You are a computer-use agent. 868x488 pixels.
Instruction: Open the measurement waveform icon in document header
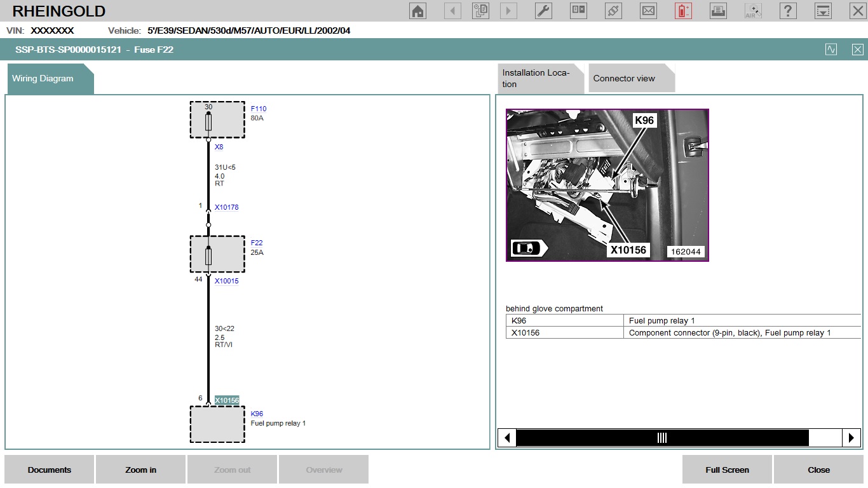click(x=831, y=50)
